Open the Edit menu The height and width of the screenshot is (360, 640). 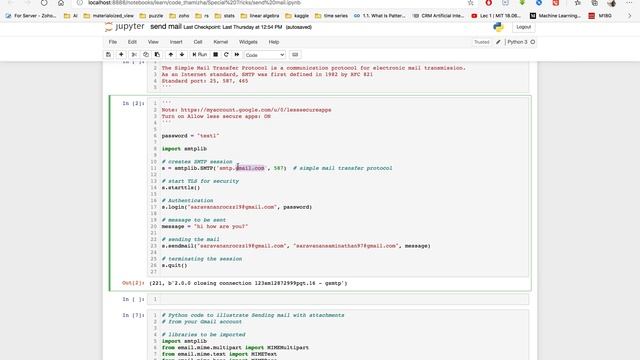(x=132, y=42)
